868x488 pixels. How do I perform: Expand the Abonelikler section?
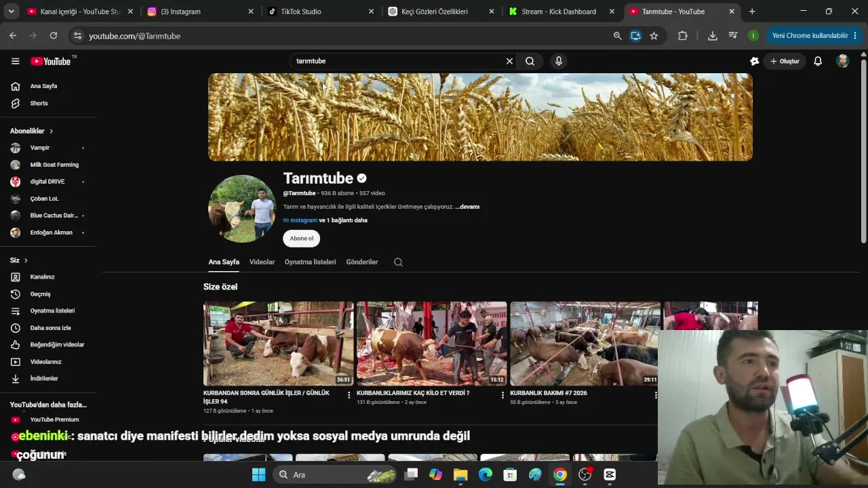click(31, 131)
